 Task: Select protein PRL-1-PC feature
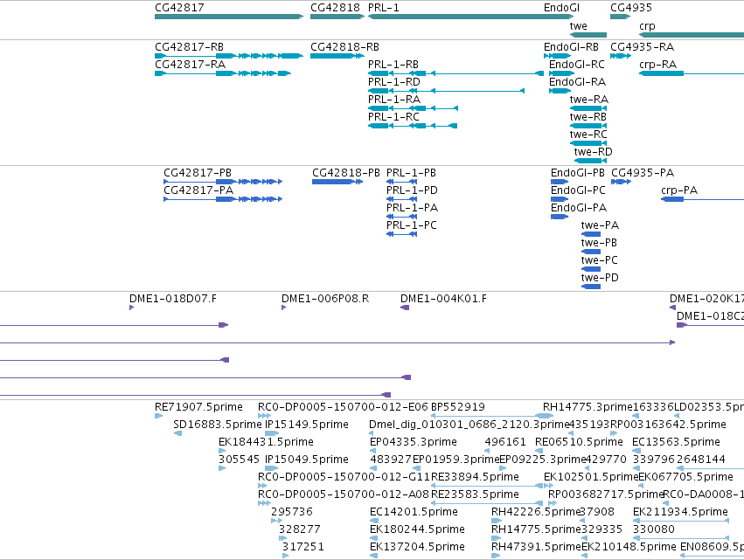coord(402,234)
